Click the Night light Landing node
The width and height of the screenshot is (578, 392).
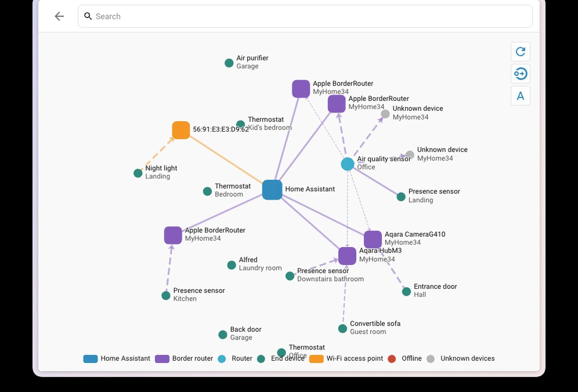click(x=138, y=173)
